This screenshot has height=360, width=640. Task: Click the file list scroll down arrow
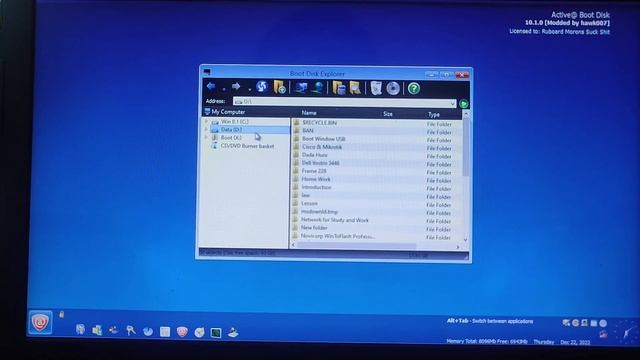tap(466, 240)
